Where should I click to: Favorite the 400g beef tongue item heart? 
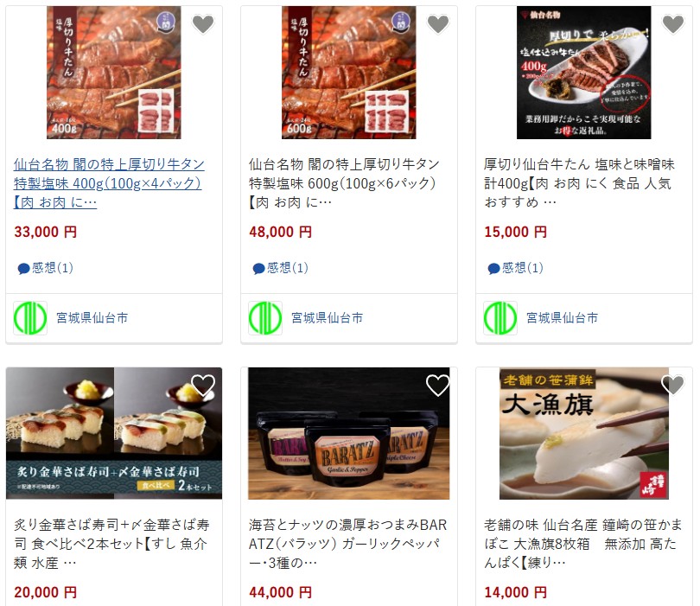click(203, 23)
